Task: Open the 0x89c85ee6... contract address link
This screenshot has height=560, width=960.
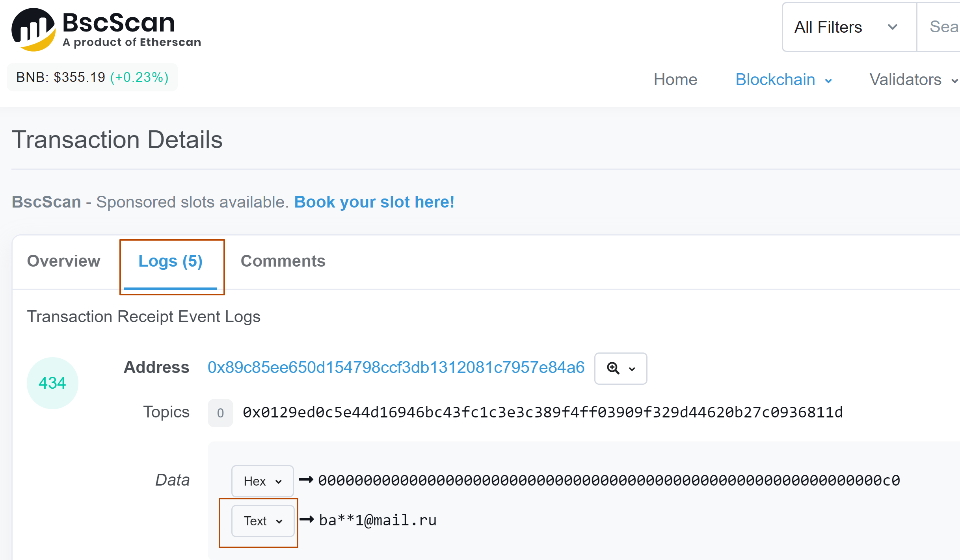Action: pos(396,367)
